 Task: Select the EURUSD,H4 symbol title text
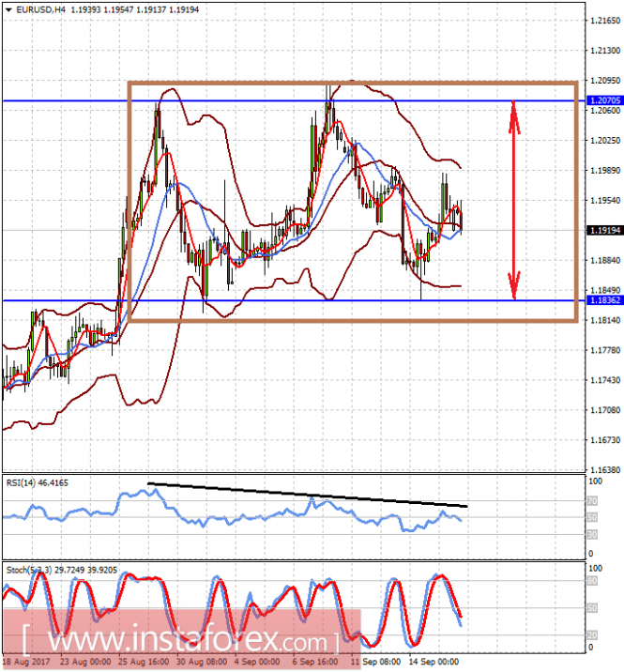coord(40,9)
